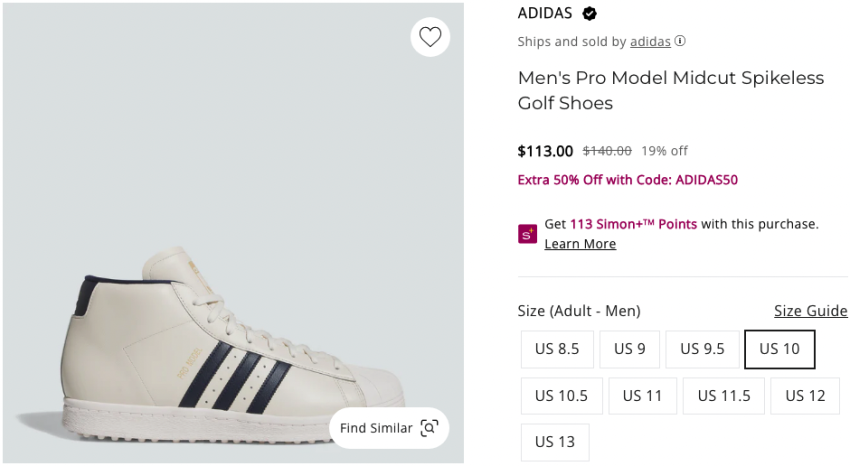
Task: Pick size US 10.5
Action: click(x=561, y=396)
